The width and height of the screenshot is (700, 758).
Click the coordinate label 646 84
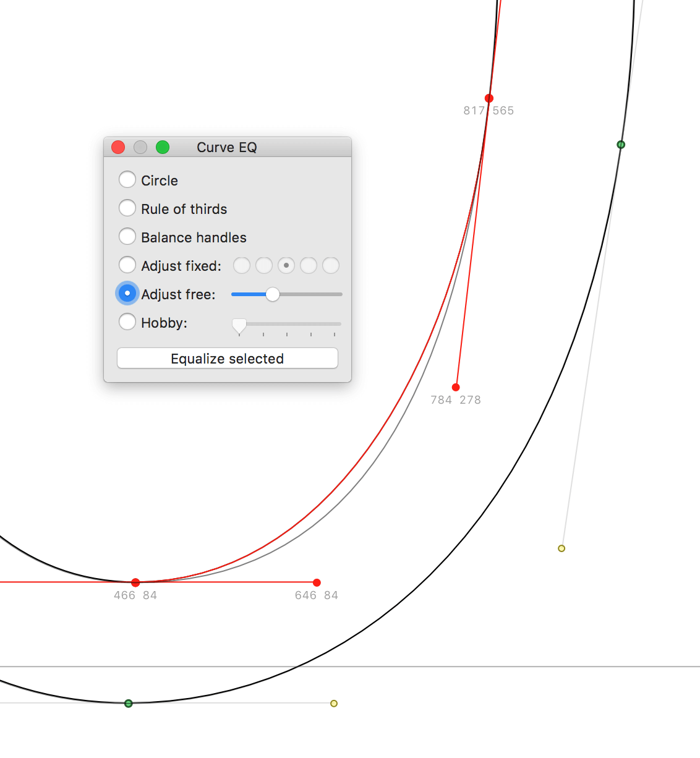pos(317,595)
